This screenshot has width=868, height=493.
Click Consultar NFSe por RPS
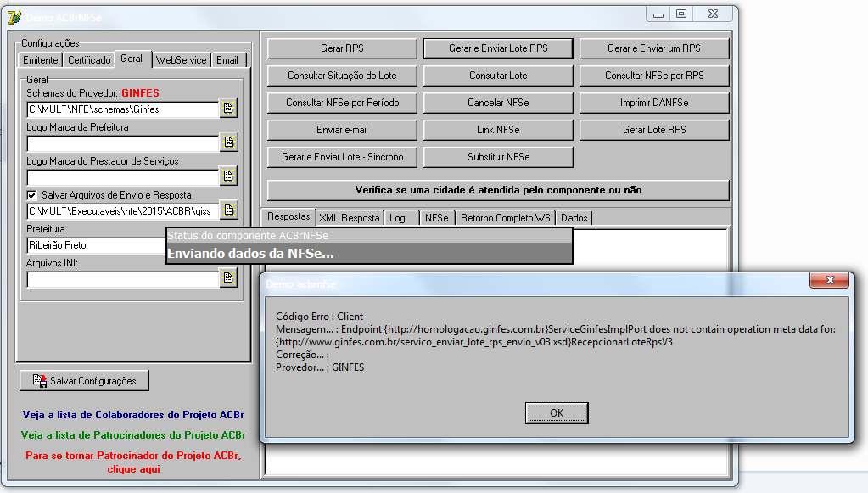point(654,76)
